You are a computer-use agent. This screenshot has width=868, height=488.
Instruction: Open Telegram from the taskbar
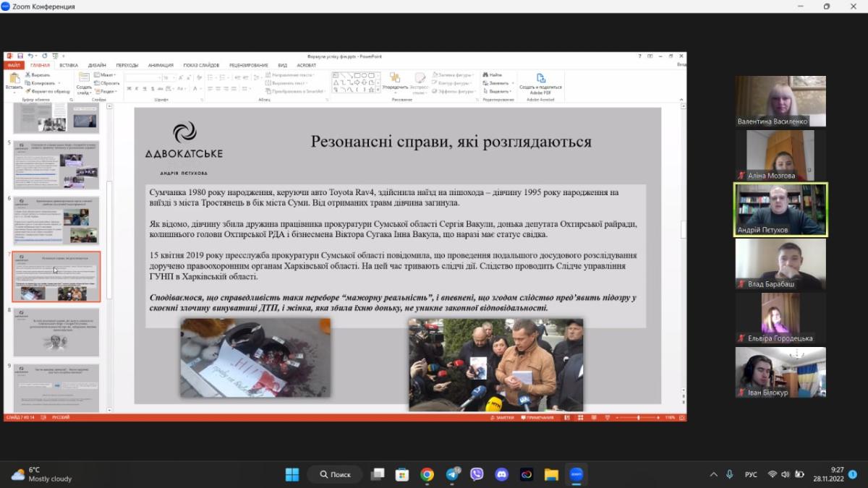453,474
